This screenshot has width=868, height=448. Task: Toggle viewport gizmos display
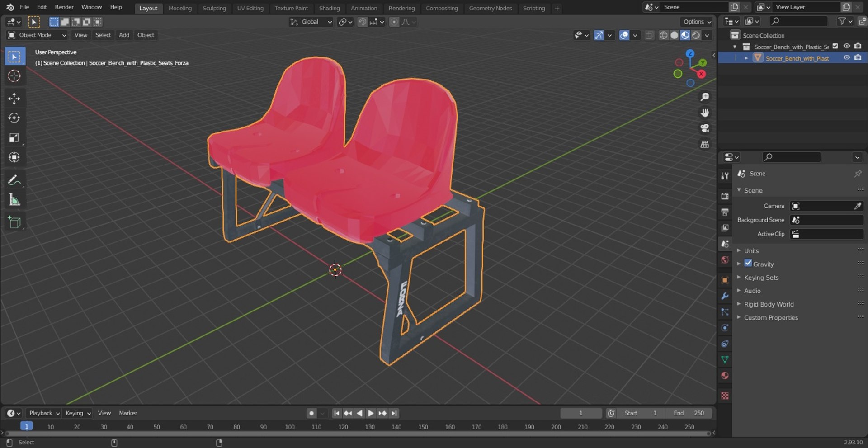599,35
